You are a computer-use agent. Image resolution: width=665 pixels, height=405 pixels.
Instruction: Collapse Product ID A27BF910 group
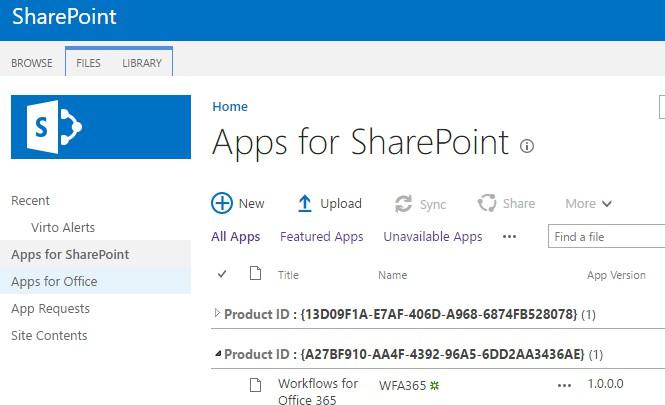218,353
